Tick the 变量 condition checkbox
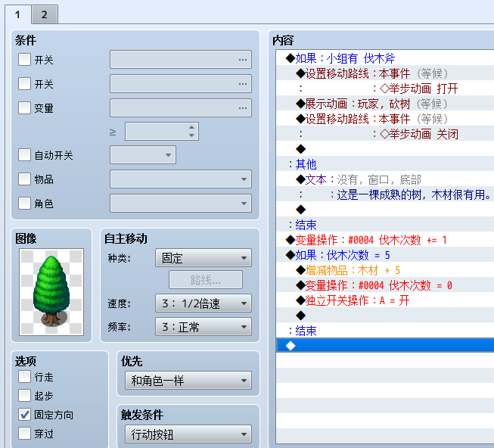 24,107
